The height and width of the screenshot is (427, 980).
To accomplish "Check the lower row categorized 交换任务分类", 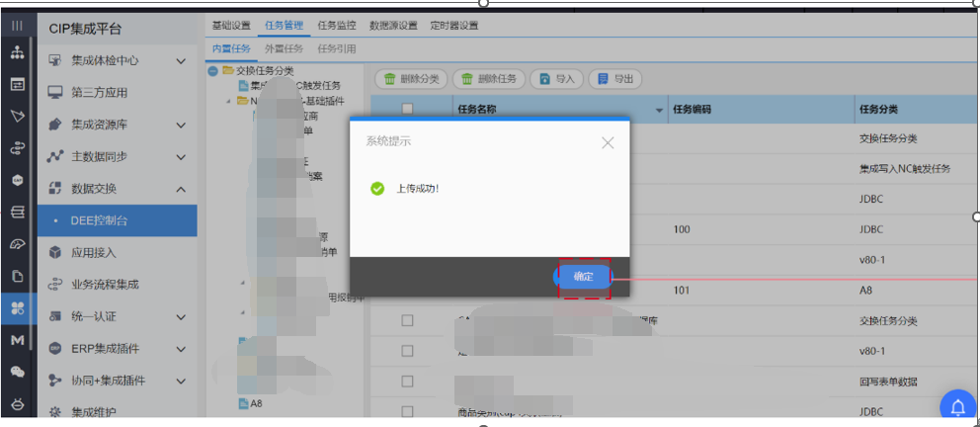I will (407, 320).
